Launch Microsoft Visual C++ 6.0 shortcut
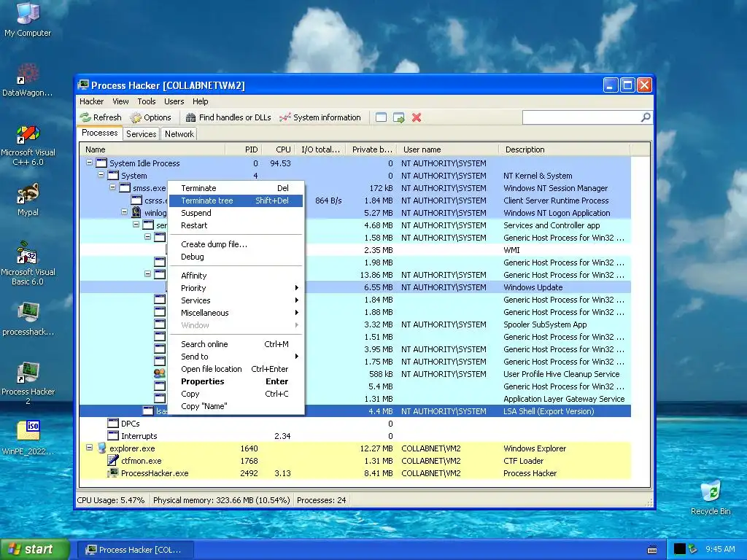The height and width of the screenshot is (560, 747). [28, 145]
